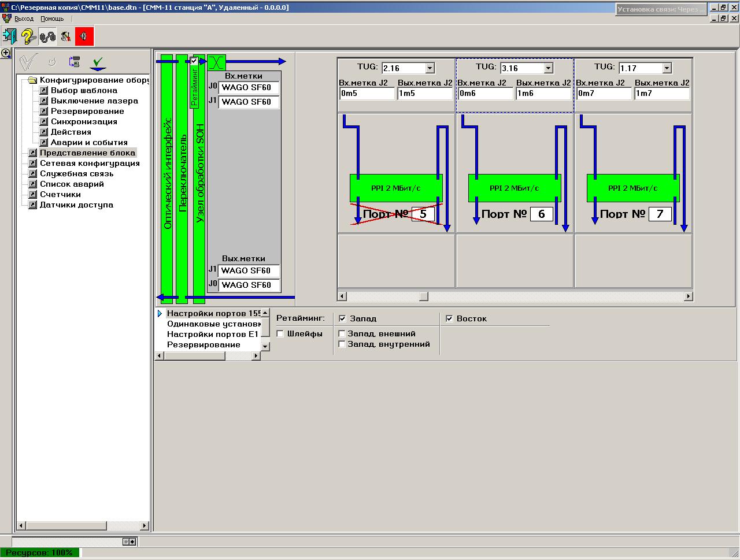Select Настройки портов 155 list entry
This screenshot has width=740, height=560.
(x=213, y=313)
